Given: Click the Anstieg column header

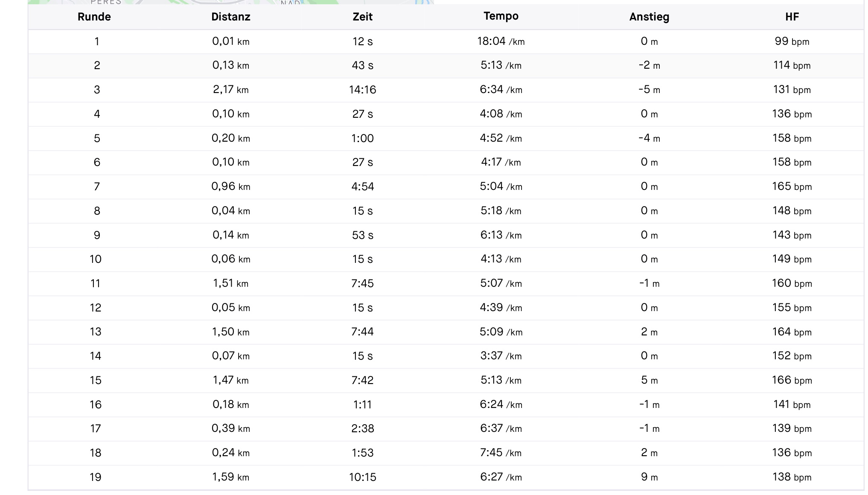Looking at the screenshot, I should tap(649, 17).
